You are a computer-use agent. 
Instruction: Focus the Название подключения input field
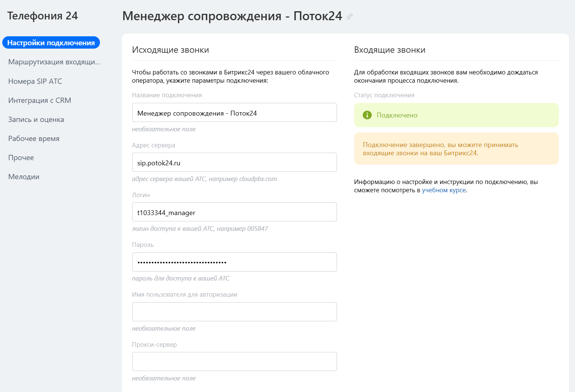coord(234,113)
